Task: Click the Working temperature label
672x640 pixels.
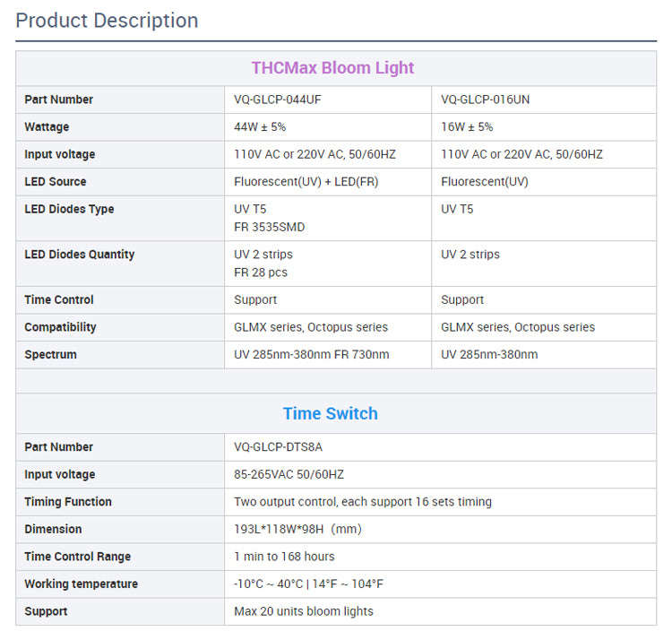Action: 81,584
